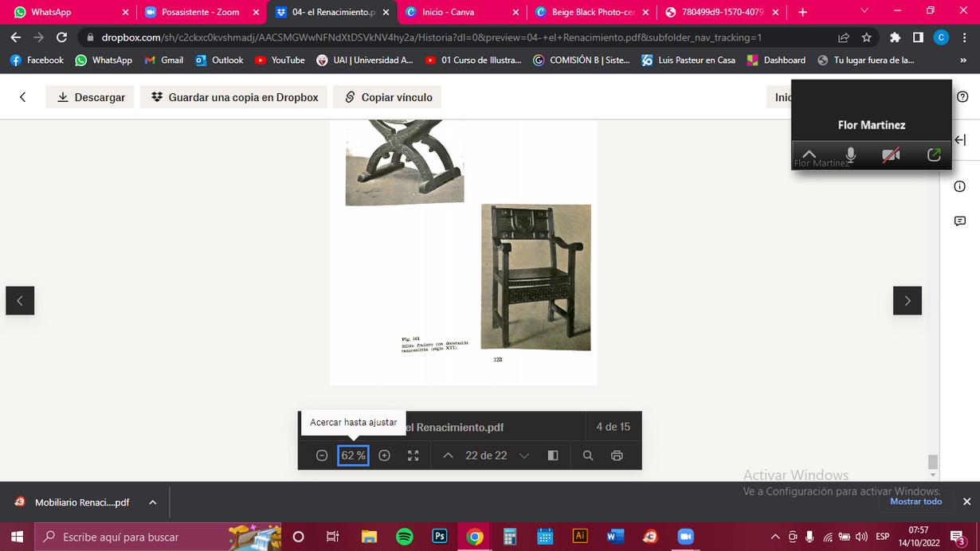Open Word from the taskbar
The image size is (980, 551).
615,537
